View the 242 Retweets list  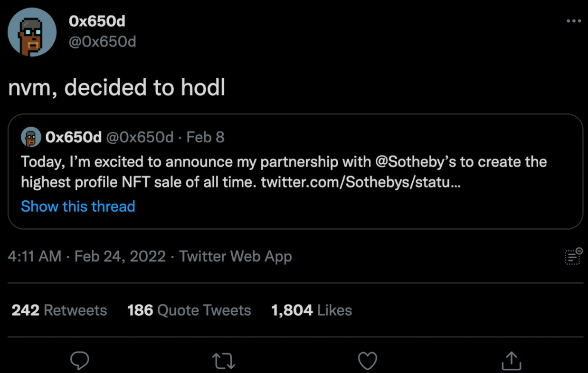point(59,310)
